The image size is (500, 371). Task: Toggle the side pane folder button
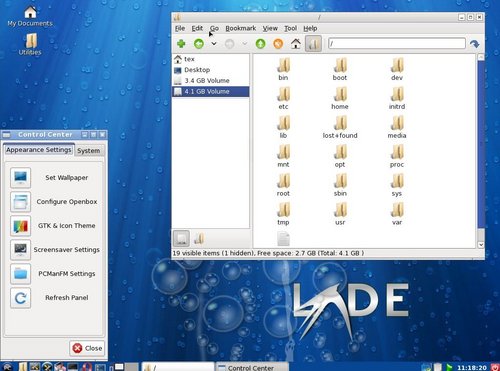(x=313, y=44)
